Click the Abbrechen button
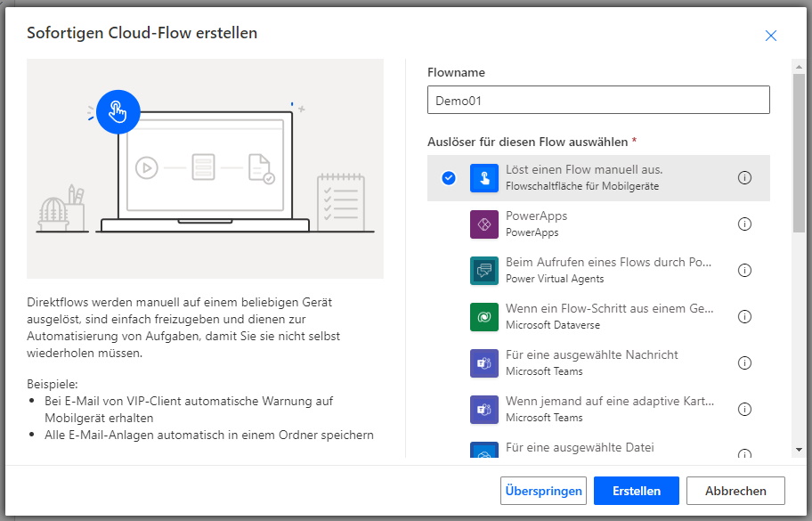812x521 pixels. click(x=735, y=491)
